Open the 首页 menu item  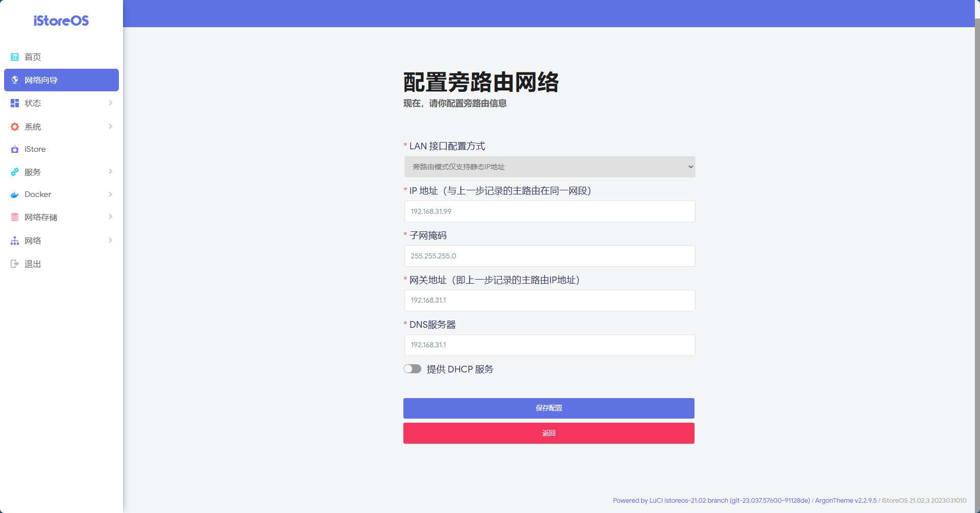pos(62,57)
